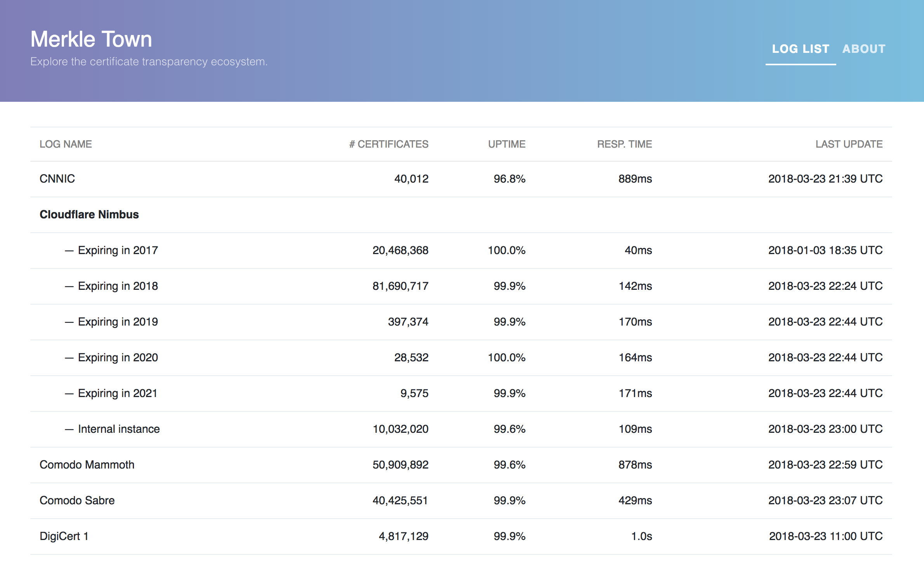Click the 4,817,129 certificate count
Image resolution: width=924 pixels, height=561 pixels.
point(404,536)
